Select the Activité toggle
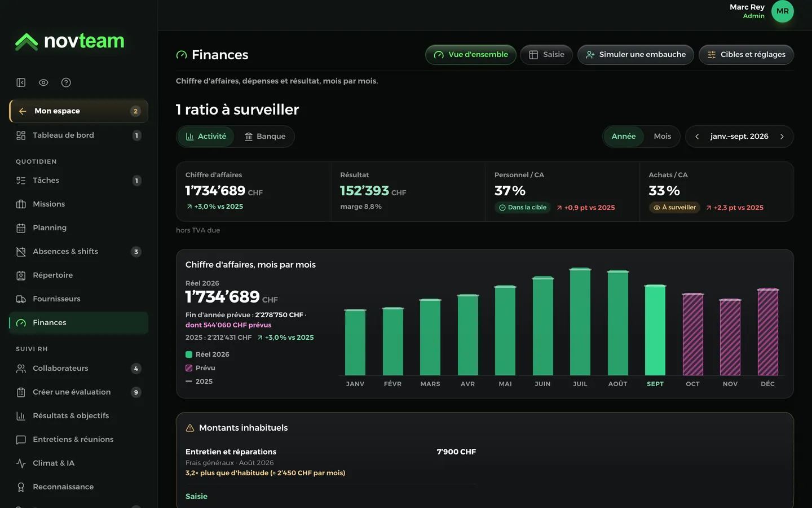The height and width of the screenshot is (508, 812). pyautogui.click(x=206, y=137)
